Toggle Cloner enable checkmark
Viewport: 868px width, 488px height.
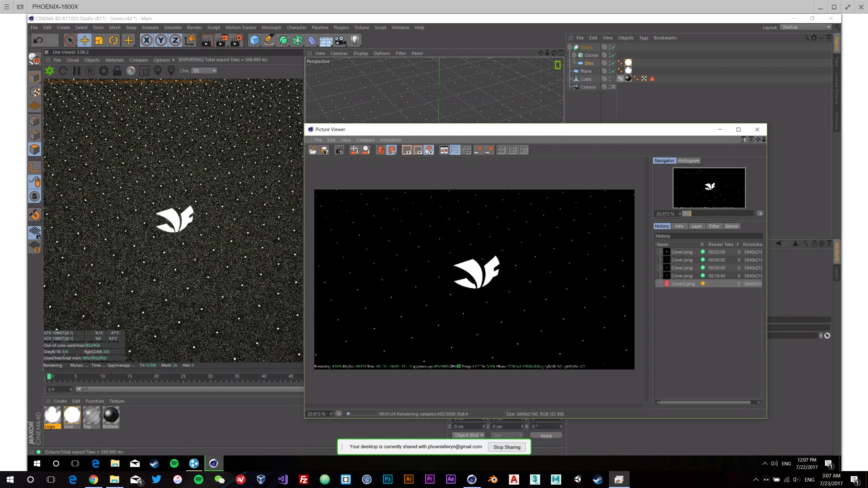613,55
